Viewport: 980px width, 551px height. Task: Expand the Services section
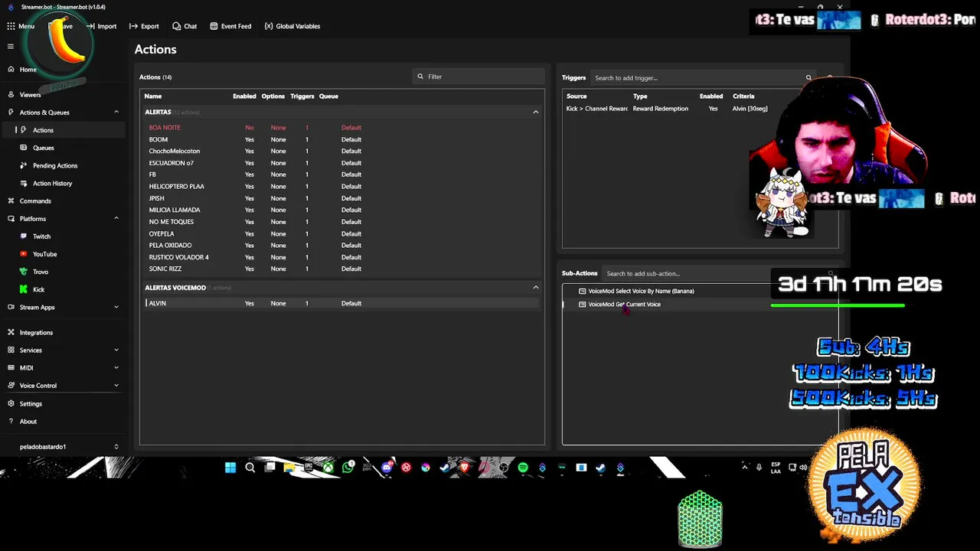coord(116,350)
